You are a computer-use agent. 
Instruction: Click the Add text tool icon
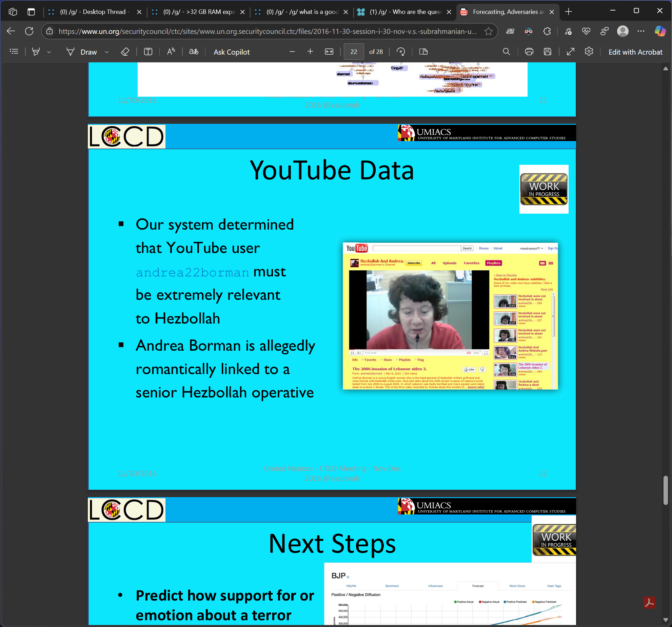click(148, 52)
